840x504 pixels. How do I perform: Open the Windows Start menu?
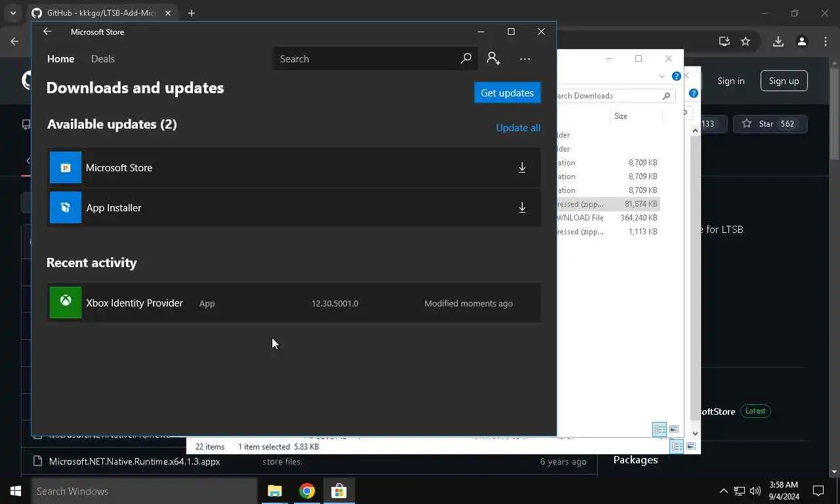click(x=16, y=491)
